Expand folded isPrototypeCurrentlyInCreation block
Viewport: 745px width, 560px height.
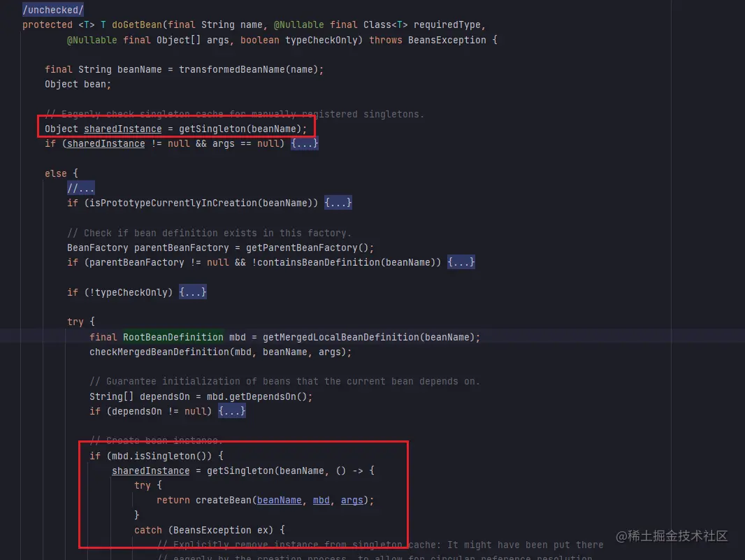pyautogui.click(x=338, y=203)
